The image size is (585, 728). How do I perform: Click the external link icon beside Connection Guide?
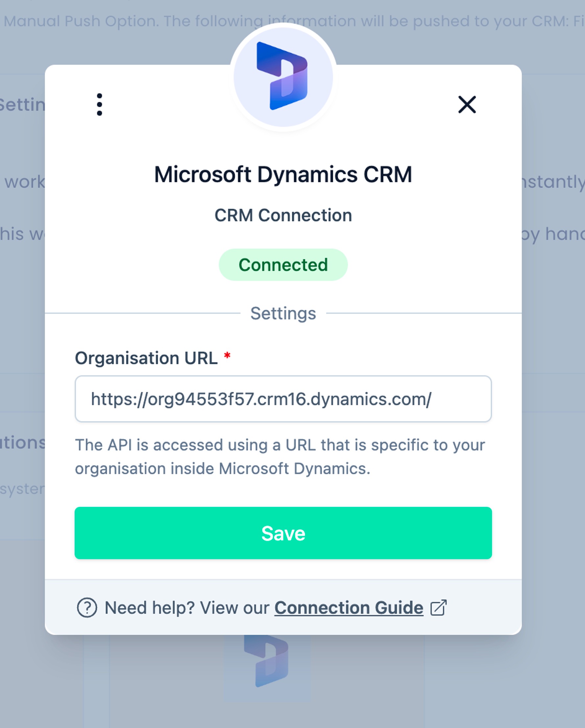click(438, 608)
